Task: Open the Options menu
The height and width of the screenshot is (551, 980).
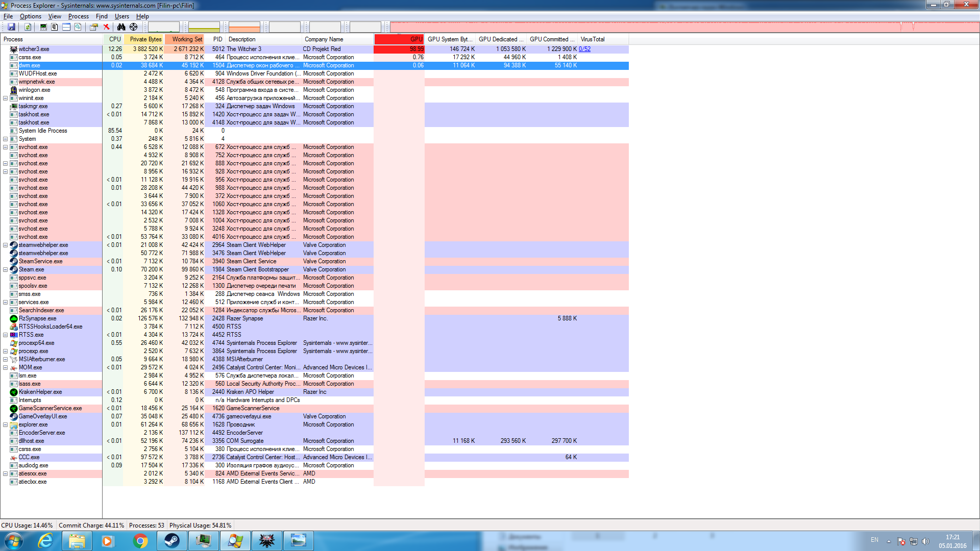Action: pyautogui.click(x=31, y=16)
